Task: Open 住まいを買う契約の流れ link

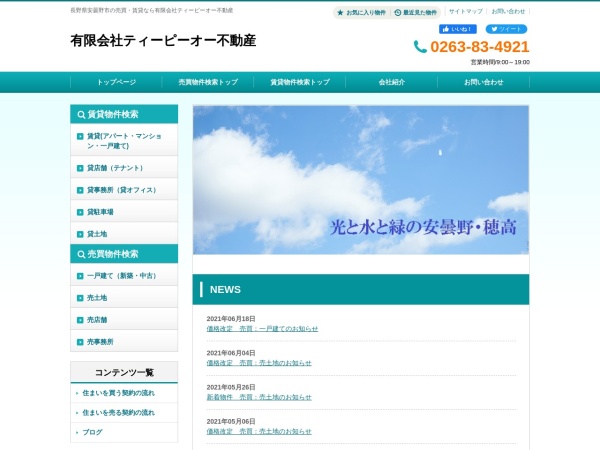Action: tap(119, 393)
